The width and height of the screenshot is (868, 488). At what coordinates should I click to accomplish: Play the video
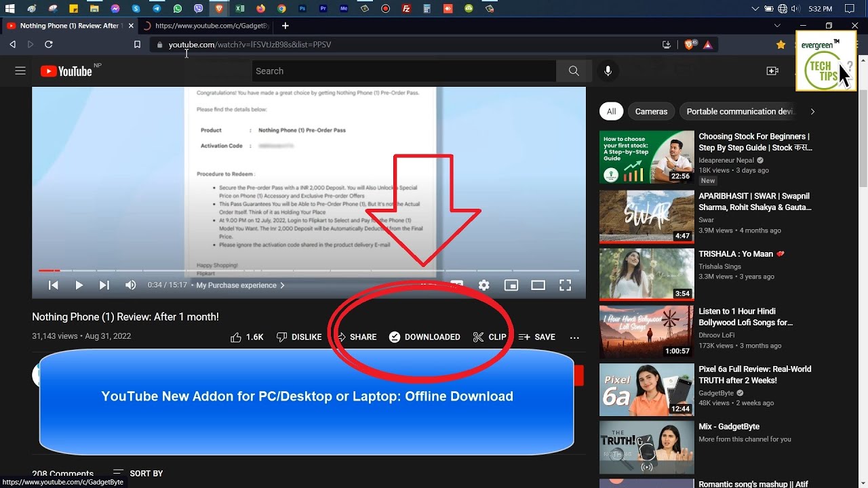click(79, 285)
